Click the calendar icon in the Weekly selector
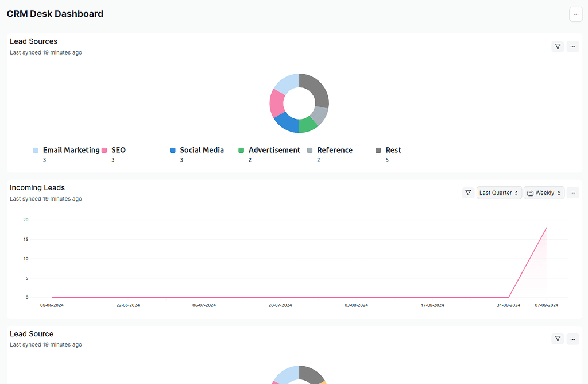This screenshot has height=384, width=588. click(531, 193)
